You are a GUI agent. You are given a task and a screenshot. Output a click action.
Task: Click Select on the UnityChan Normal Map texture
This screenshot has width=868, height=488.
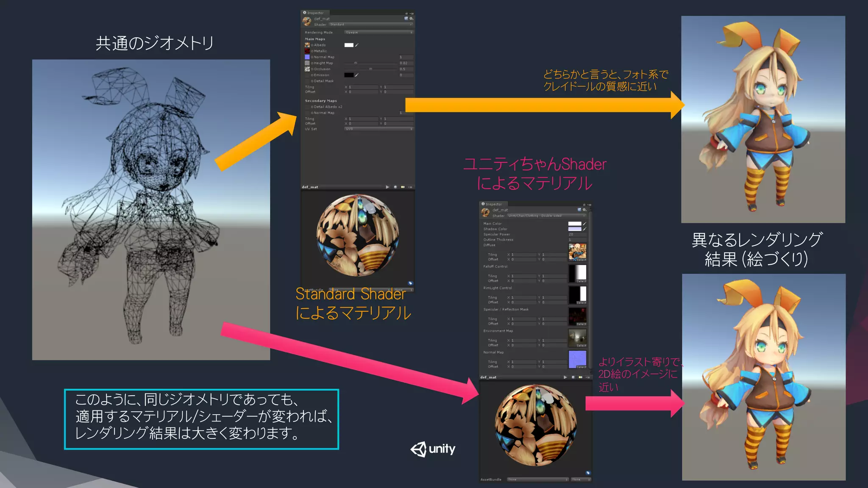(581, 367)
